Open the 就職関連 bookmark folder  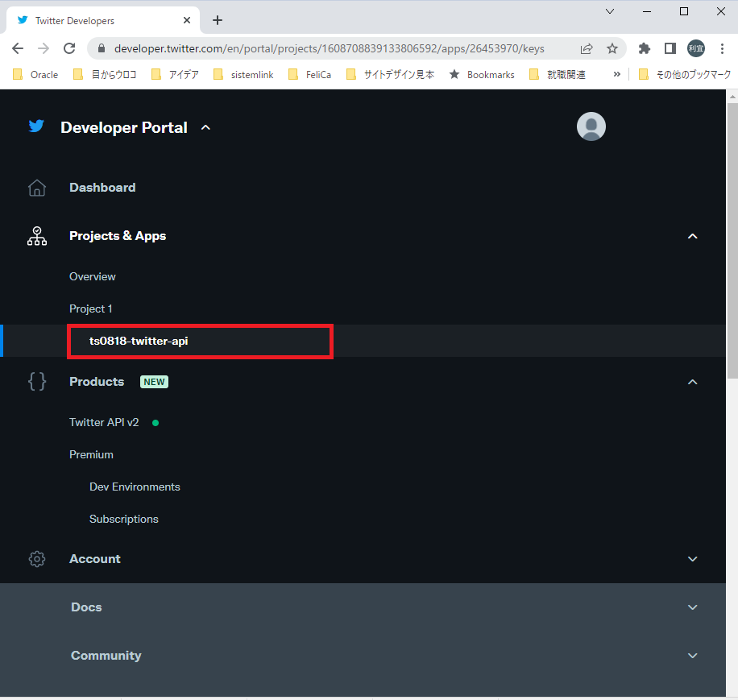coord(558,74)
